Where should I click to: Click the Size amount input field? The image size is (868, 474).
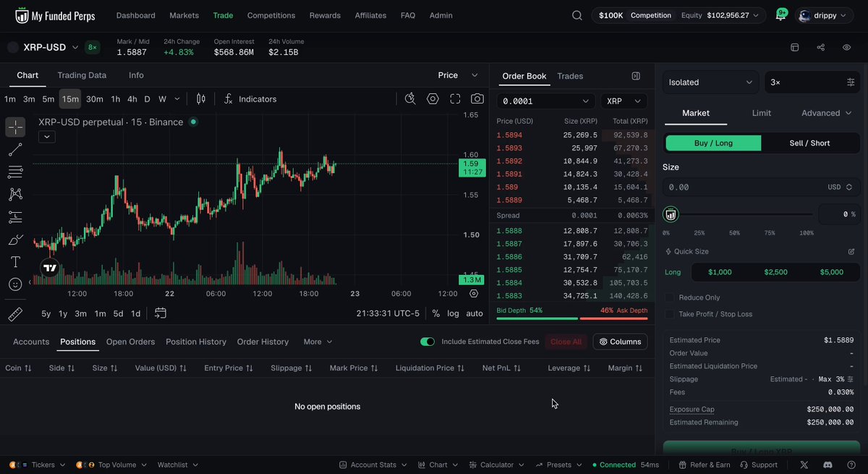tap(759, 187)
